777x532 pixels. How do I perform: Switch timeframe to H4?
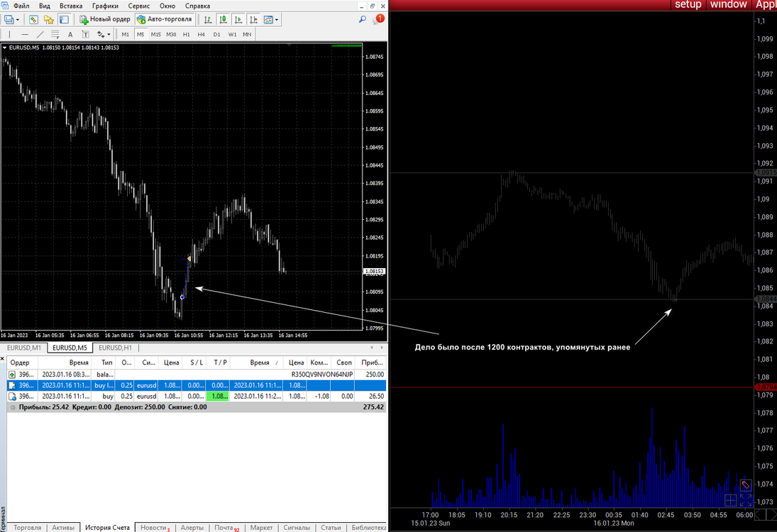pos(202,34)
